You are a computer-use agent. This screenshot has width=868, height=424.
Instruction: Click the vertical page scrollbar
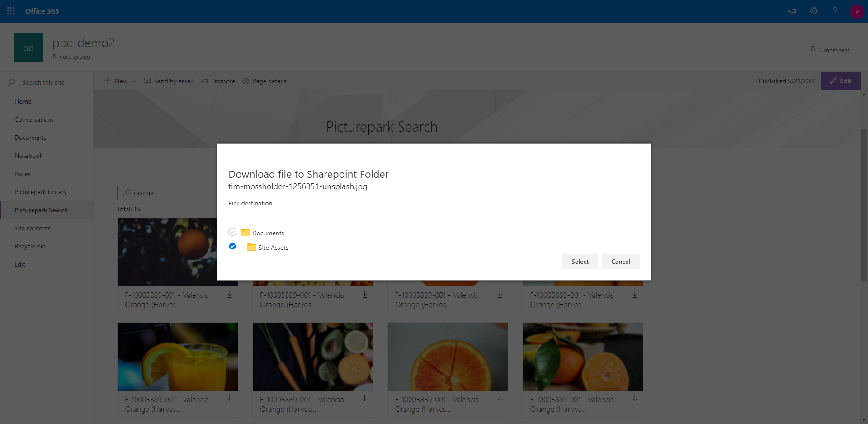pos(864,204)
